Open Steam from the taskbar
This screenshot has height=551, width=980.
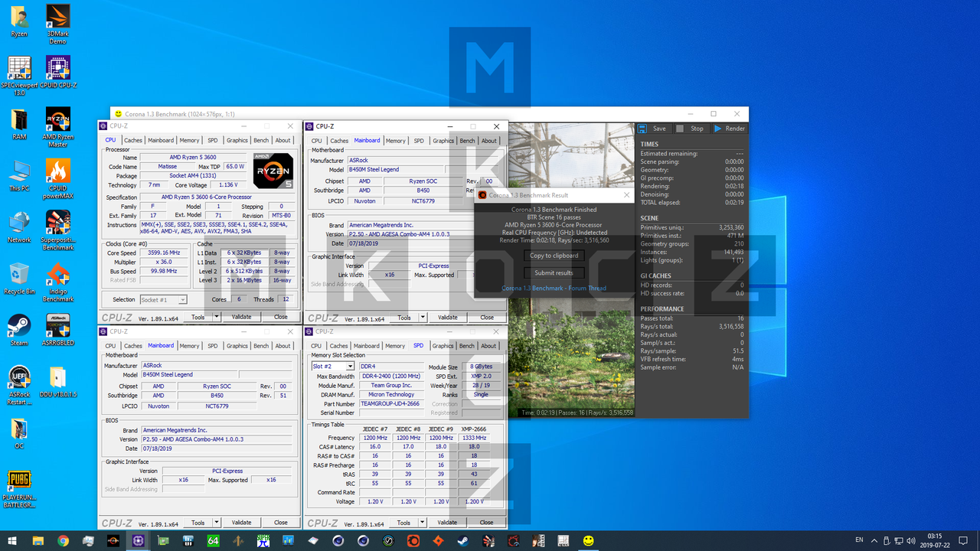click(463, 540)
